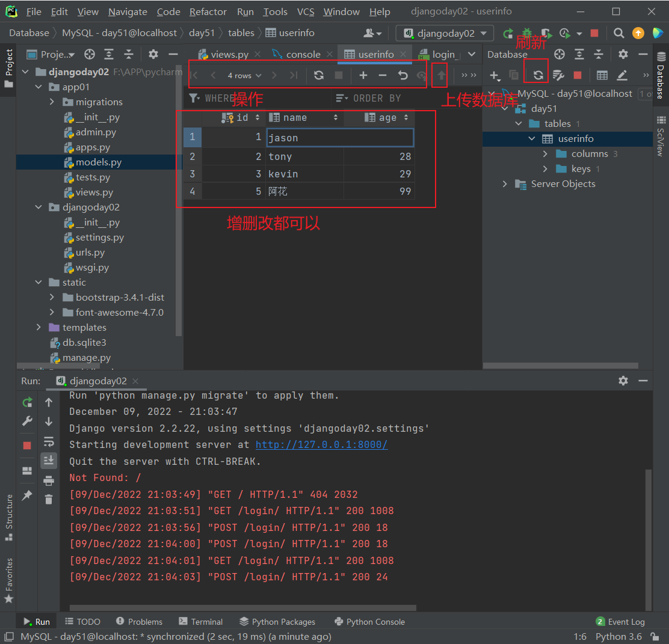Toggle soft-wrap in Run console

tap(49, 442)
